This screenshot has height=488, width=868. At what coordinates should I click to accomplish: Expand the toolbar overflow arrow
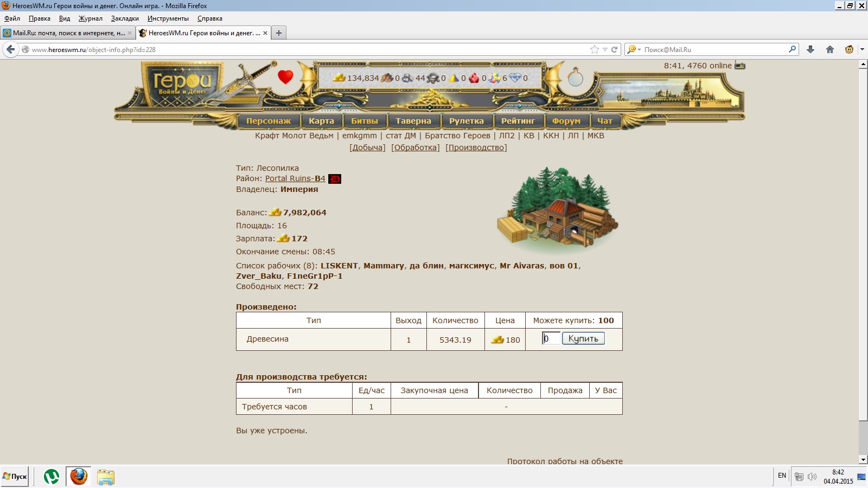pos(862,49)
